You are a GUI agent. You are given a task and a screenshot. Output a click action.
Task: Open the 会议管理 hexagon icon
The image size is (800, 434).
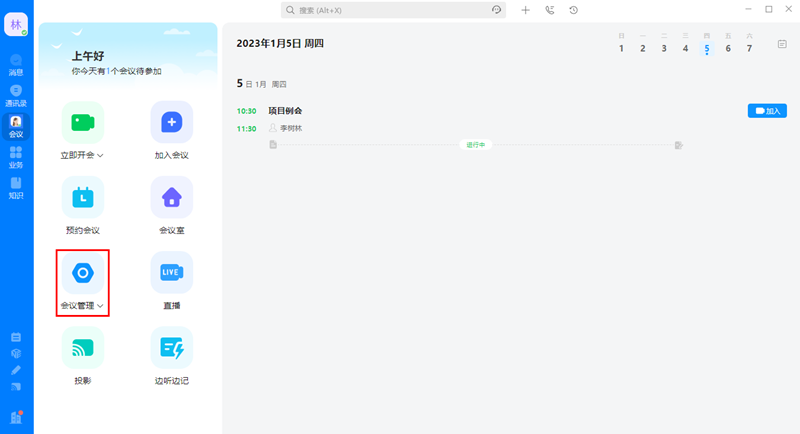tap(83, 273)
